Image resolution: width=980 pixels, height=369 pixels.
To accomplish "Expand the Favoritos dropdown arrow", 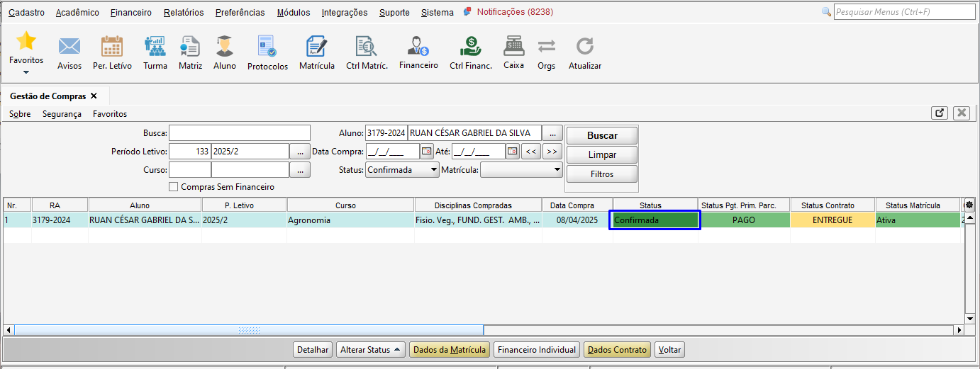I will [x=26, y=72].
